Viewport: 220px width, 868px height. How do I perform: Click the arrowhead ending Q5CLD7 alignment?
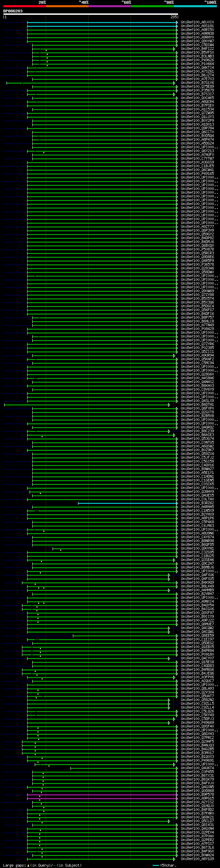tap(169, 821)
